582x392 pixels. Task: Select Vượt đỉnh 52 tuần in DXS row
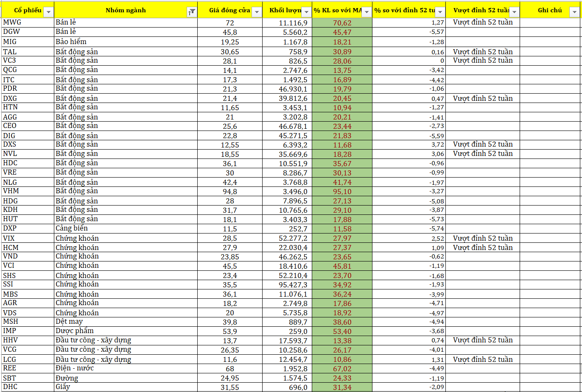click(x=483, y=145)
